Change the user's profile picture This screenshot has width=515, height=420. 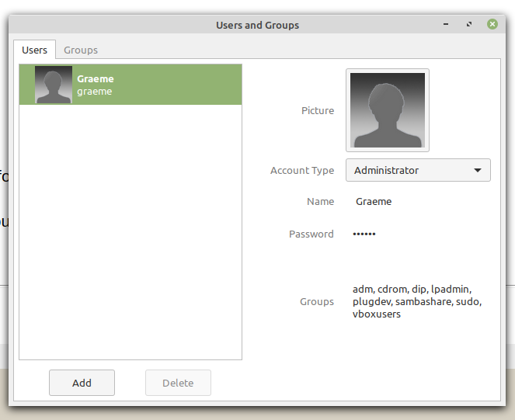coord(388,110)
